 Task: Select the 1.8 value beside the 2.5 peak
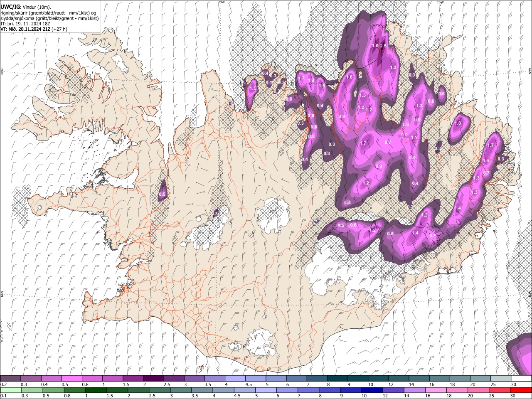click(374, 46)
